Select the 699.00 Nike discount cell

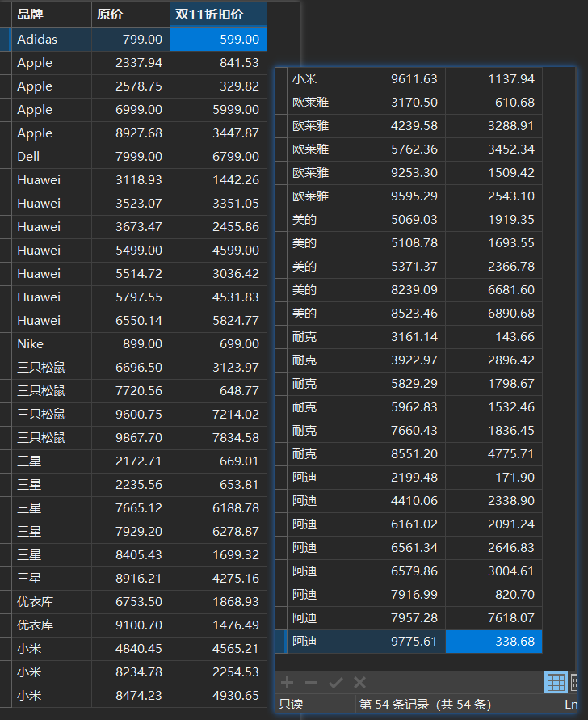click(x=219, y=344)
